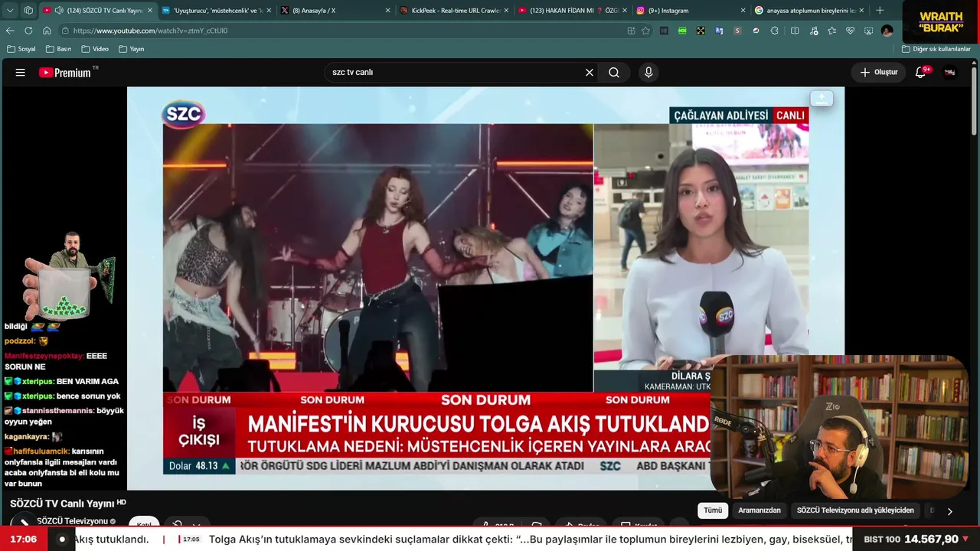Open the equalizer bars extension icon
Screen dimensions: 980x551
(664, 31)
